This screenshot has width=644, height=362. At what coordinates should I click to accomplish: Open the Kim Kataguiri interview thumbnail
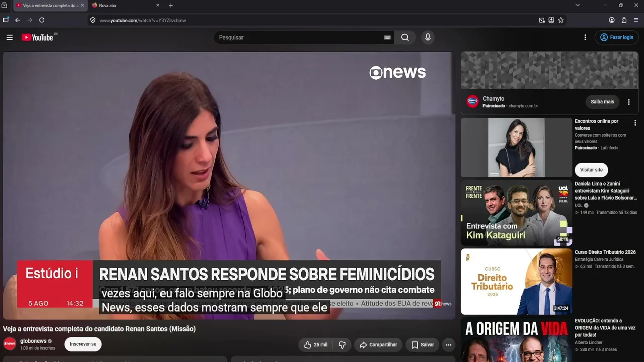tap(516, 213)
